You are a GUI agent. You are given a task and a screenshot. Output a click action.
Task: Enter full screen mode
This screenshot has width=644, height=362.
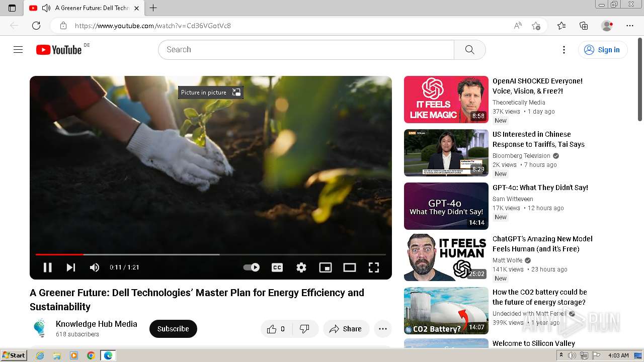click(374, 267)
